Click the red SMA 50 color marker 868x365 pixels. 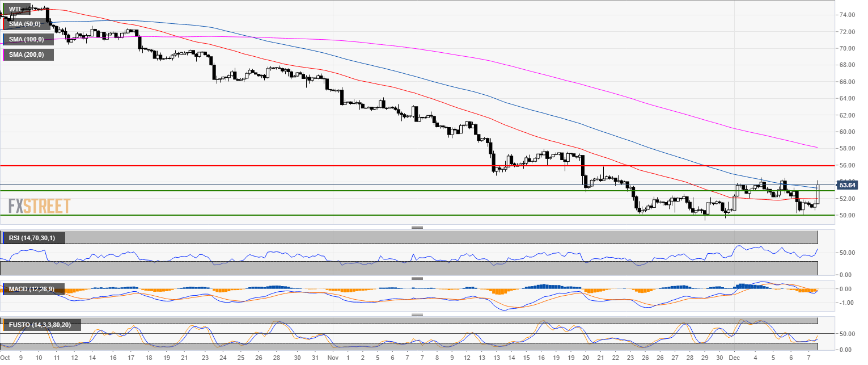(x=5, y=24)
